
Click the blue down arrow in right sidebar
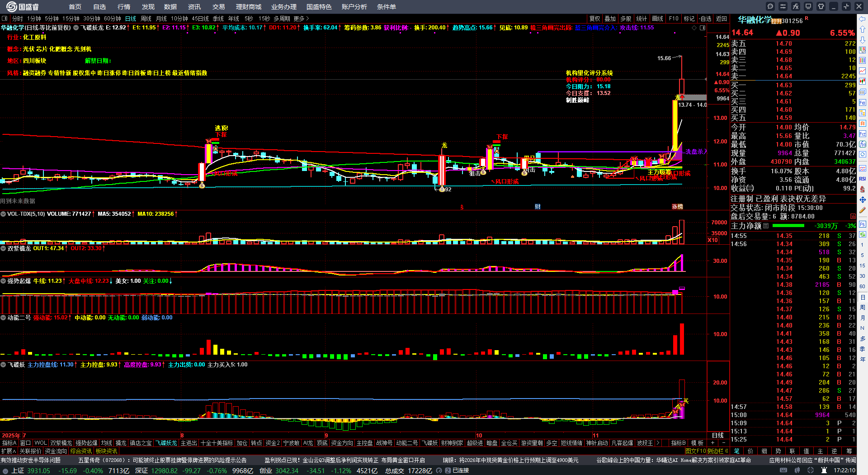click(863, 40)
